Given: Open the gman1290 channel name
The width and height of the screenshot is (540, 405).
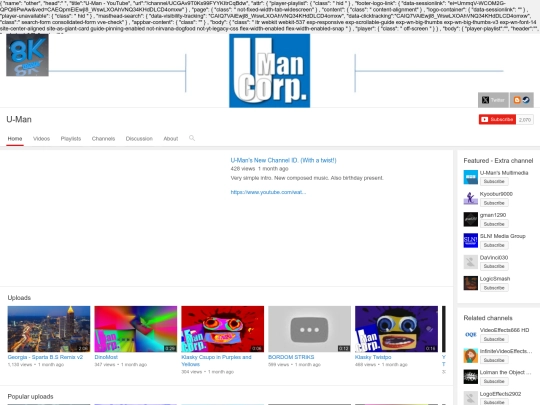Looking at the screenshot, I should coord(493,215).
